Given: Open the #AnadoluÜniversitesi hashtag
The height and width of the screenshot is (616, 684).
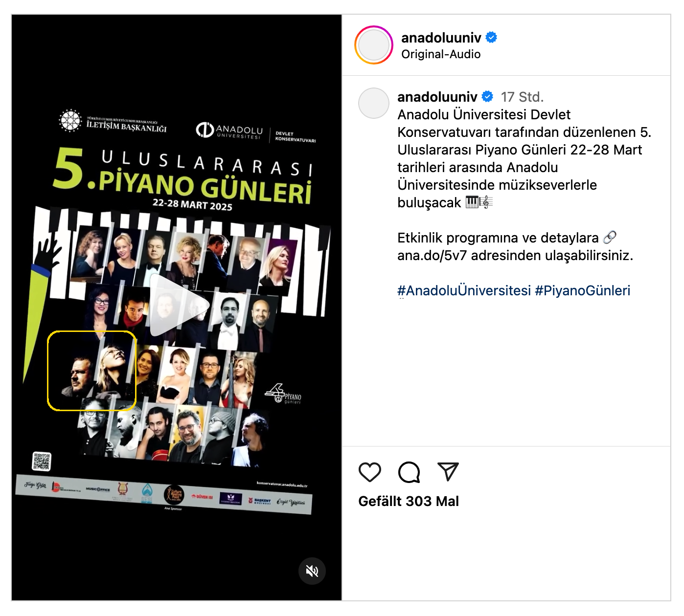Looking at the screenshot, I should (464, 290).
